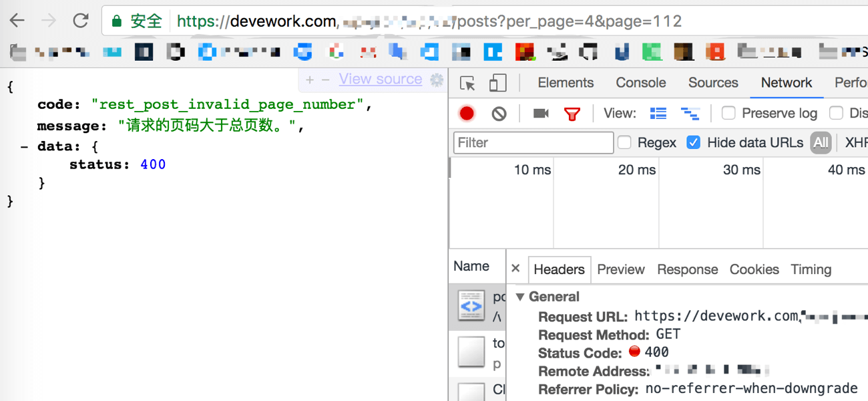868x401 pixels.
Task: Select the All filter type button
Action: (821, 142)
